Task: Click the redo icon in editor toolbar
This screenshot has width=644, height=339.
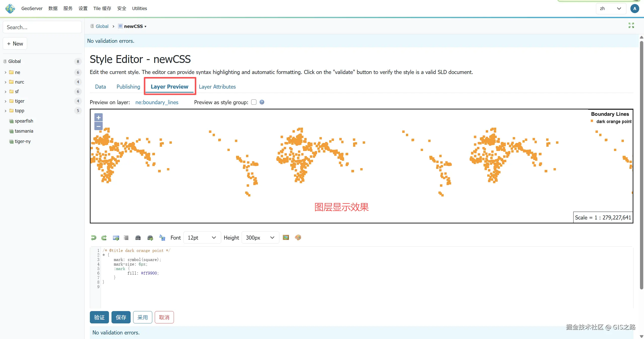Action: point(104,238)
